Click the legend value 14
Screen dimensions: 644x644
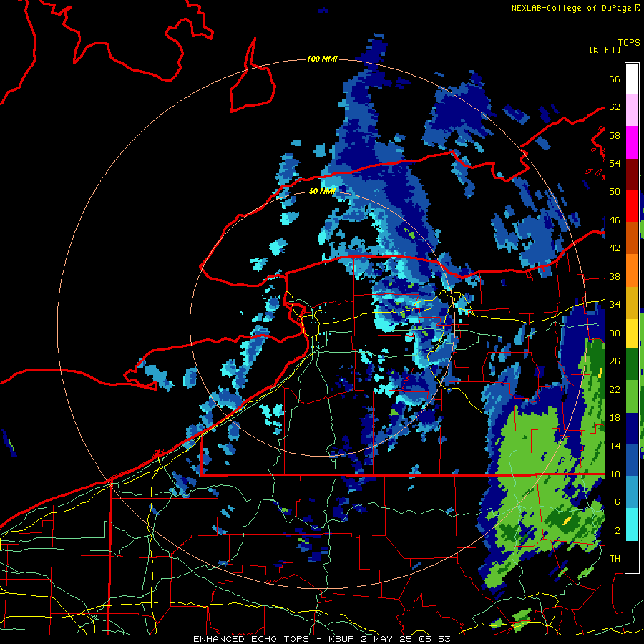click(x=615, y=446)
